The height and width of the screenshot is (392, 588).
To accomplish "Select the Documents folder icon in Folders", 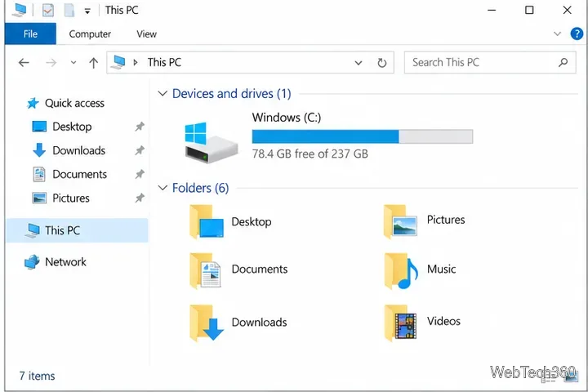I will pos(206,270).
